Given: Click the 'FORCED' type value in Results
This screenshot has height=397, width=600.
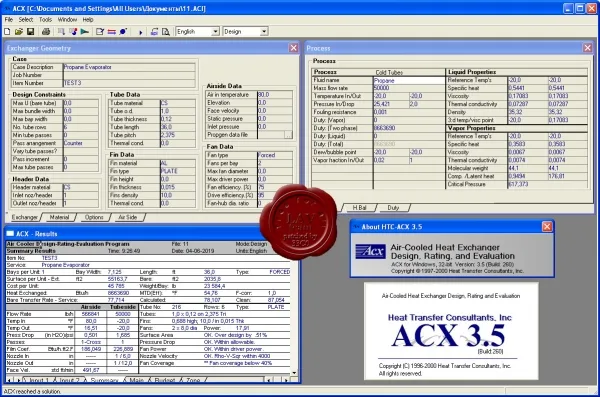Looking at the screenshot, I should (x=279, y=272).
